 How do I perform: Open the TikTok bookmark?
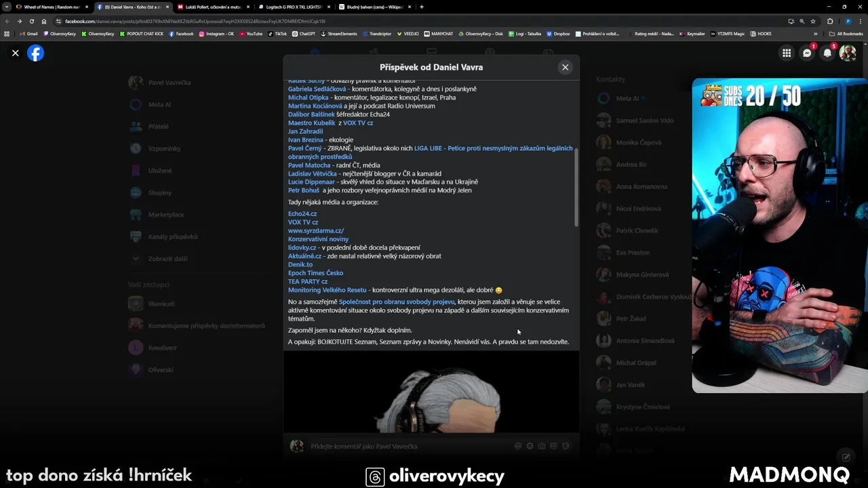coord(277,34)
